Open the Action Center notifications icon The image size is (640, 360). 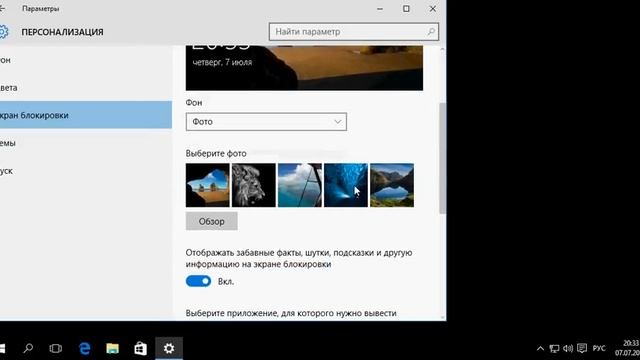point(582,348)
